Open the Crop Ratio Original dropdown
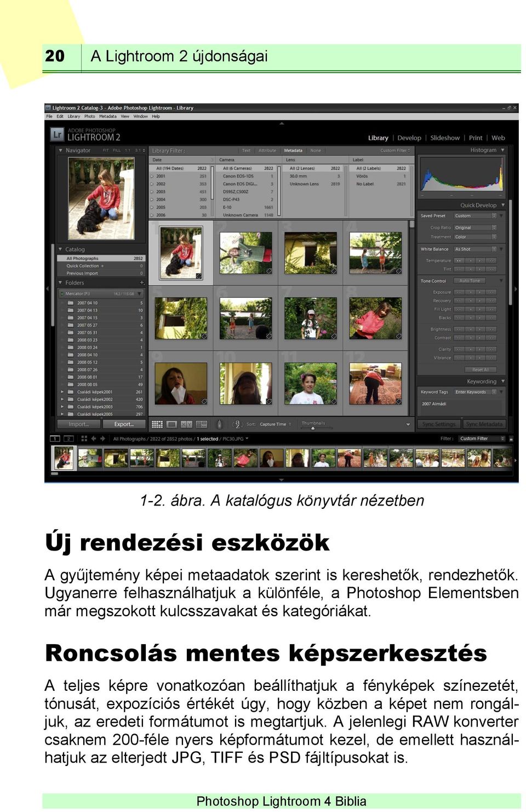526x812 pixels. pos(475,228)
